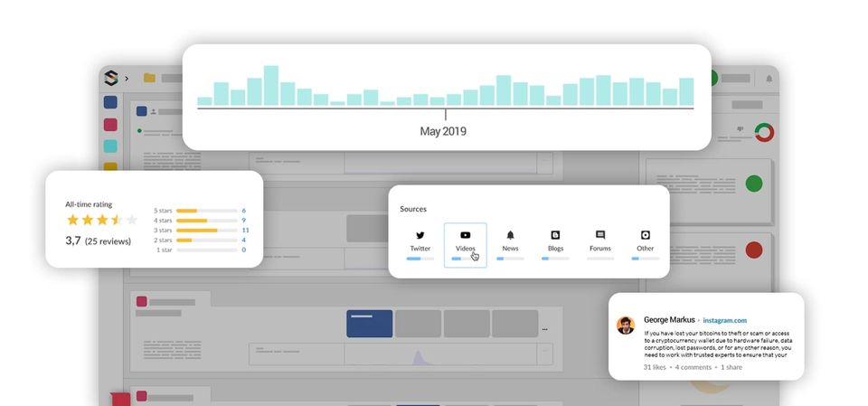Screen dimensions: 868x406
Task: Click the May 2019 timeline label
Action: coord(443,131)
